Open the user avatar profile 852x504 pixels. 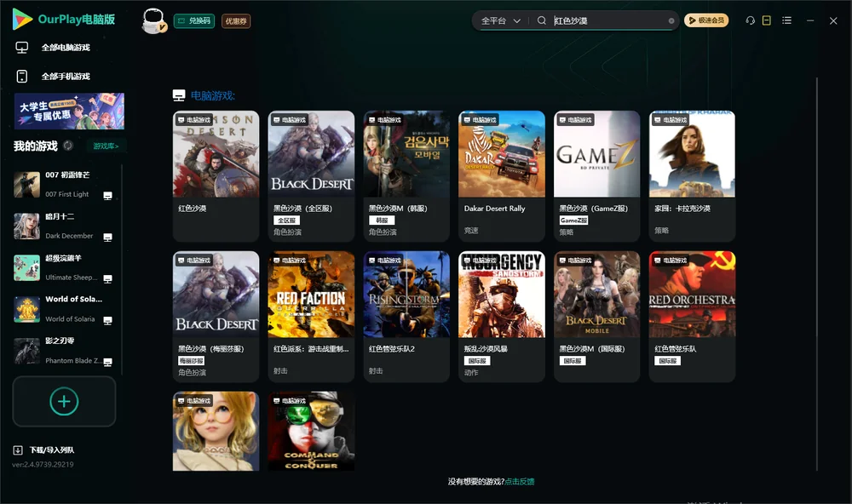pyautogui.click(x=153, y=20)
